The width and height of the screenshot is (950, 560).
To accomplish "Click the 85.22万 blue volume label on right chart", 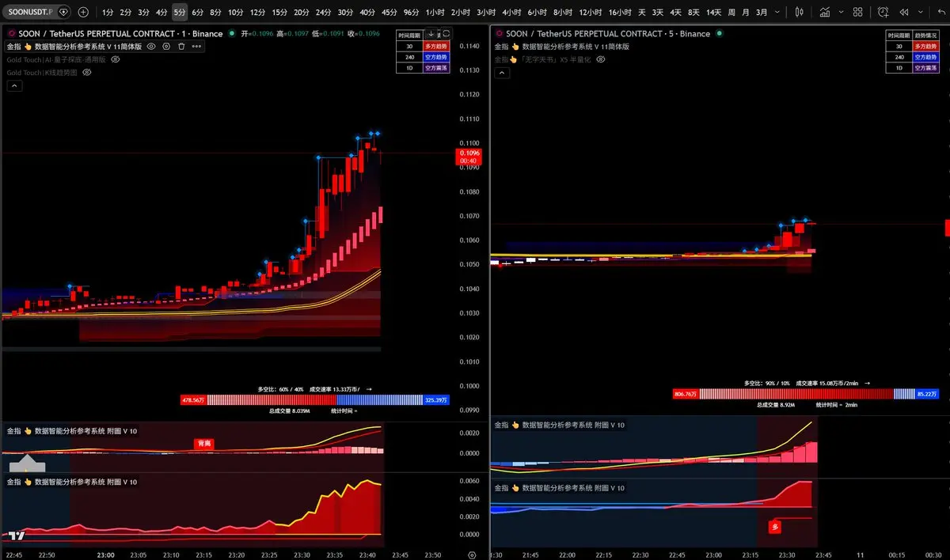I will (x=926, y=393).
